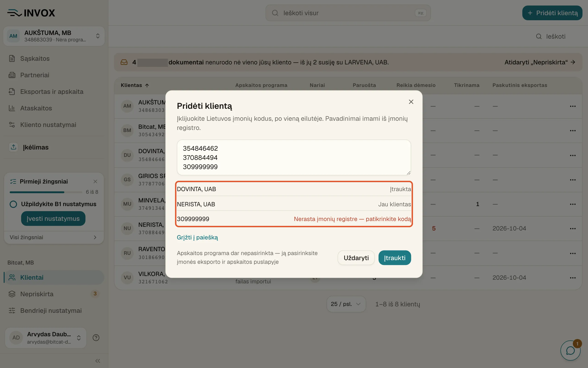This screenshot has width=588, height=368.
Task: Collapse the sidebar with double chevron
Action: tap(98, 361)
